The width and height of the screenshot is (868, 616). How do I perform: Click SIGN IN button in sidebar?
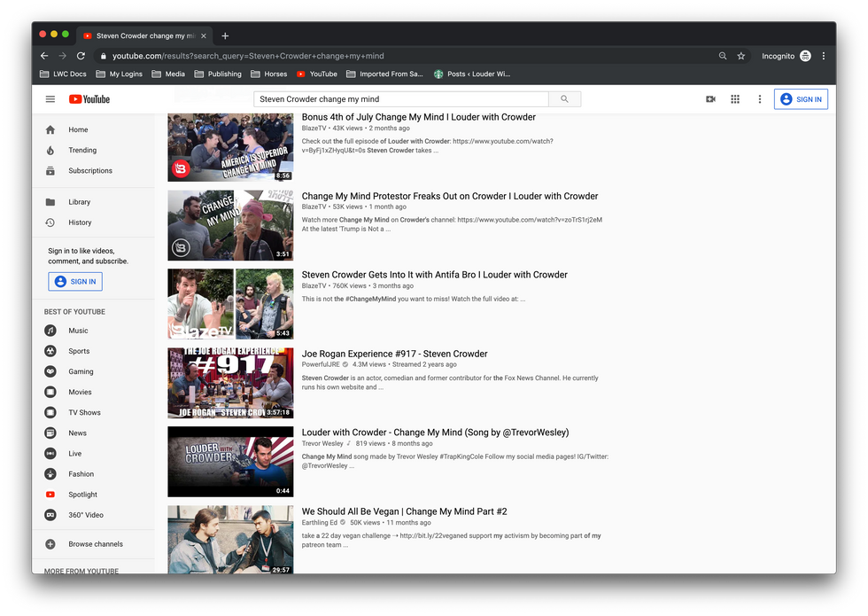click(x=75, y=282)
